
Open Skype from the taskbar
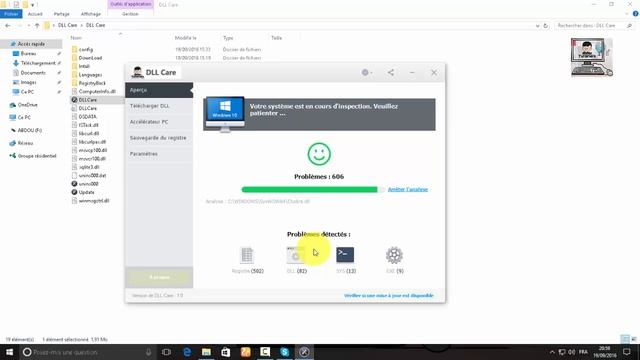pos(284,352)
